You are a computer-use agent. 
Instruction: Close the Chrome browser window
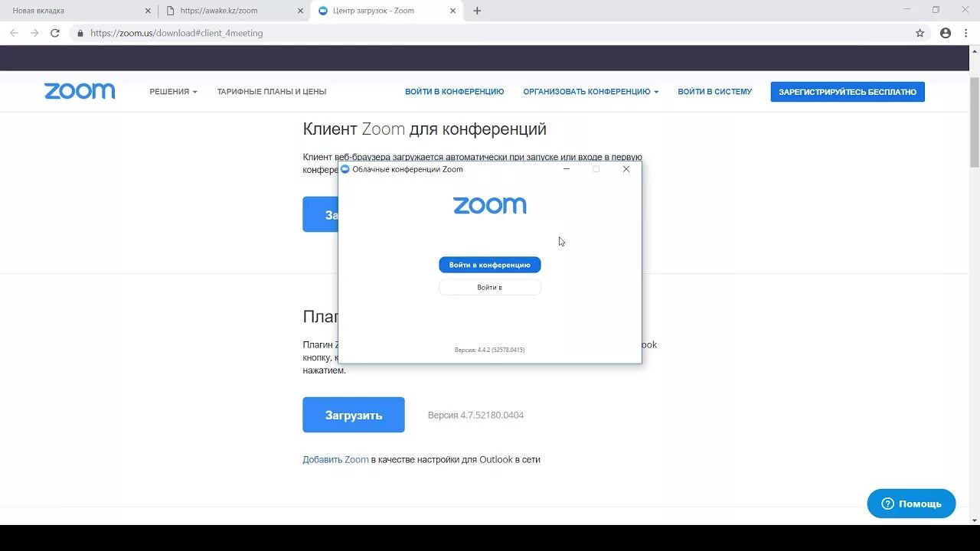[x=964, y=10]
